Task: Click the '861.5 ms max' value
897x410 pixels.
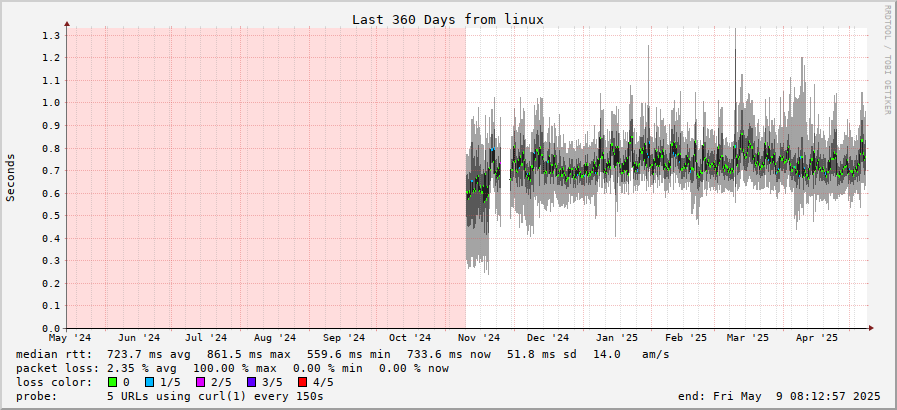Action: click(248, 355)
